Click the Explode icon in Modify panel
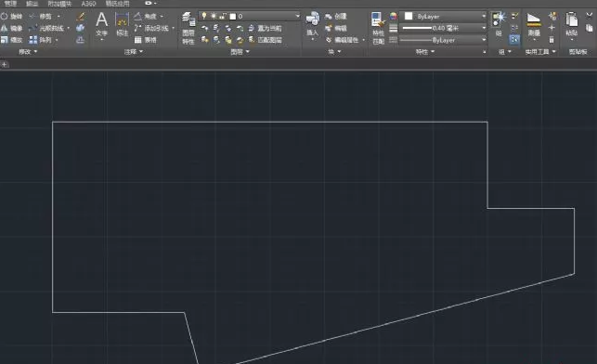Screen dimensions: 597x364 point(81,28)
